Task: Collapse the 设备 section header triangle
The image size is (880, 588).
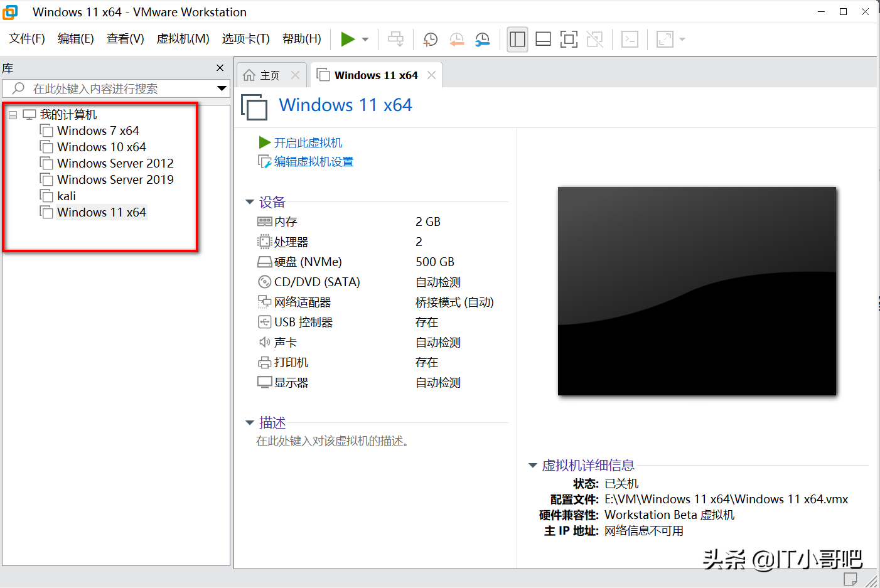Action: 249,201
